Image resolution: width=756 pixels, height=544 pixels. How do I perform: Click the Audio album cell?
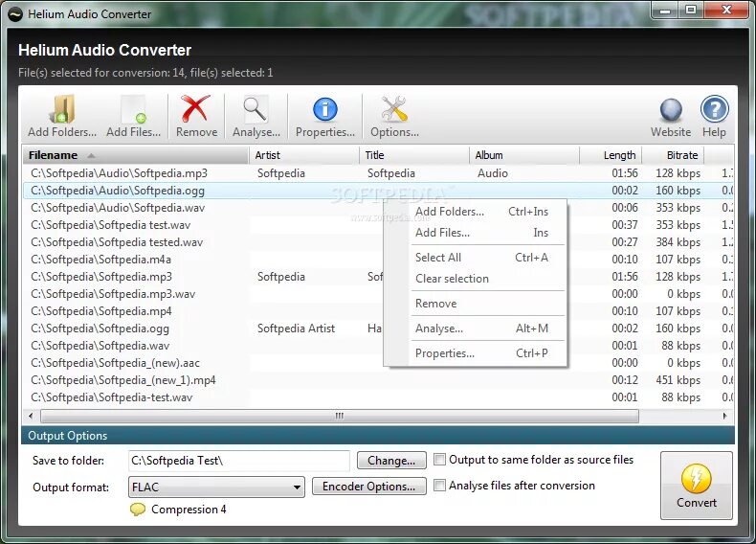(x=492, y=173)
